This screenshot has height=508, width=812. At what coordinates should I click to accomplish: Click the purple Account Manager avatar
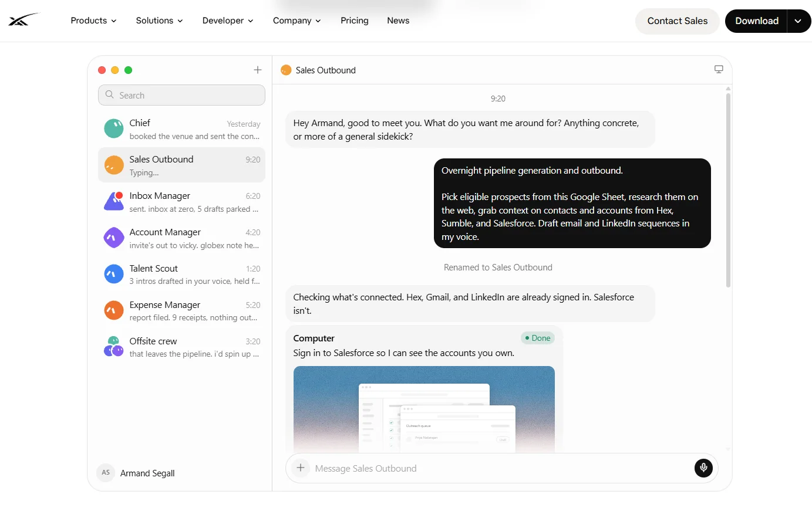pyautogui.click(x=114, y=238)
